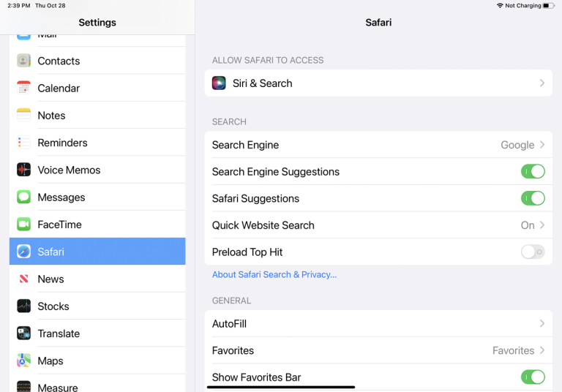Select the Maps icon in sidebar
Viewport: 562px width, 392px height.
click(24, 361)
